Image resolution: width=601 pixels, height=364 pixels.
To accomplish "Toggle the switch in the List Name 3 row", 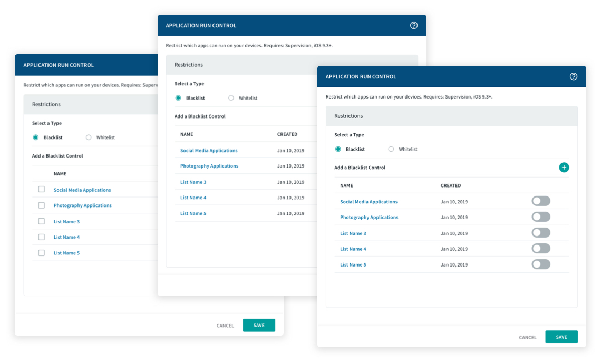I will (x=541, y=233).
